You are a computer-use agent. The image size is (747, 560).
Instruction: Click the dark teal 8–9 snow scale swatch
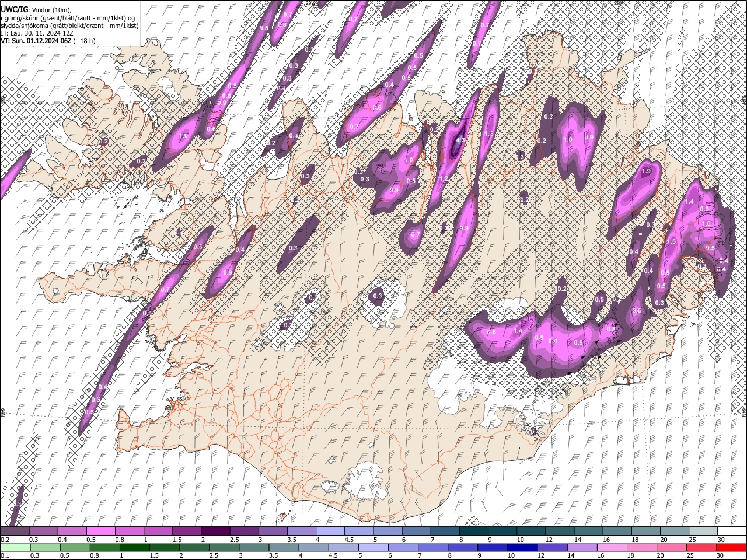(x=473, y=531)
